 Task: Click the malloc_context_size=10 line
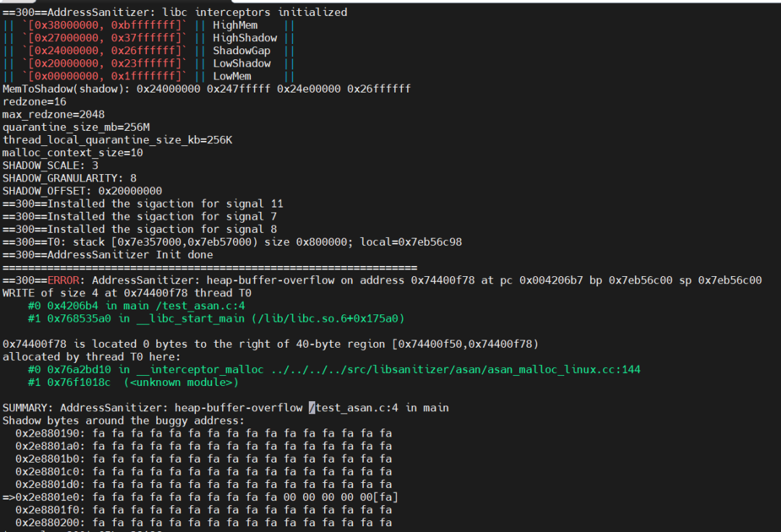click(73, 153)
